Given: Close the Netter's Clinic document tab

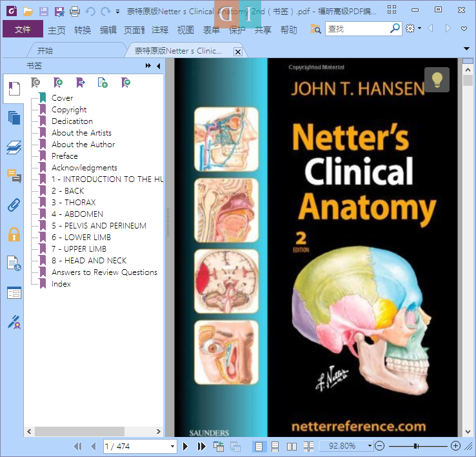Looking at the screenshot, I should [238, 52].
